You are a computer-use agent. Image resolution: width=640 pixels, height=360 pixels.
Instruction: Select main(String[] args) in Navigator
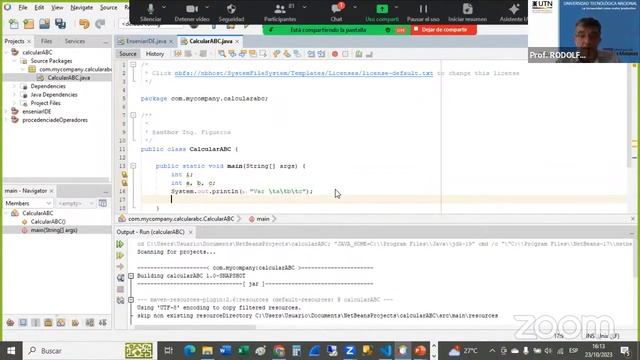54,230
